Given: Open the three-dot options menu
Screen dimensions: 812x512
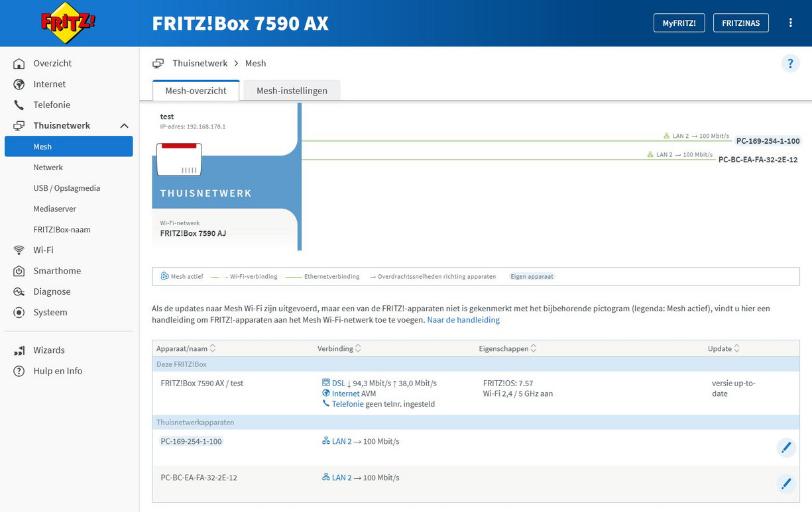Looking at the screenshot, I should pos(790,23).
